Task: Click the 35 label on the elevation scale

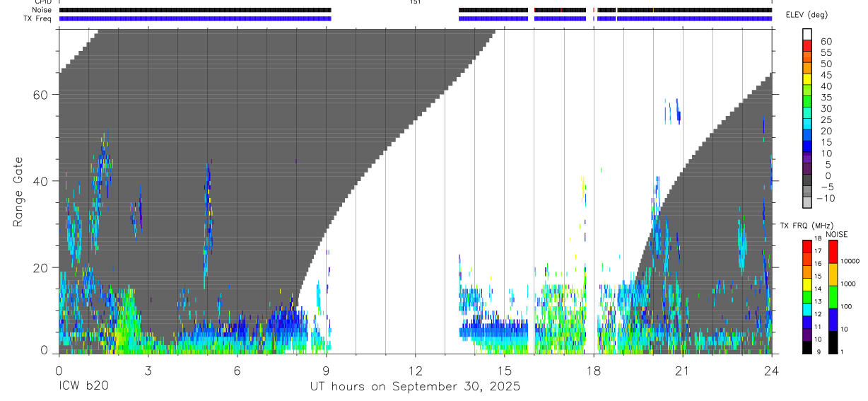Action: [825, 97]
